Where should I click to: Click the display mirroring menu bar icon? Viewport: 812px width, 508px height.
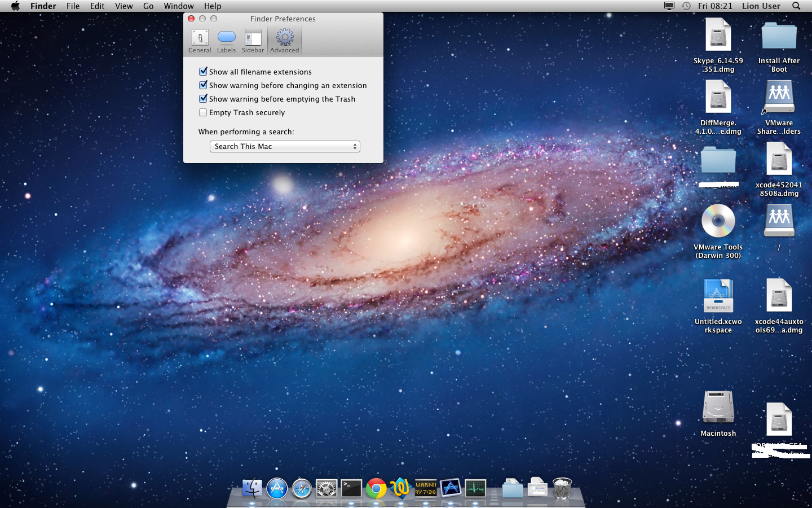pyautogui.click(x=669, y=6)
